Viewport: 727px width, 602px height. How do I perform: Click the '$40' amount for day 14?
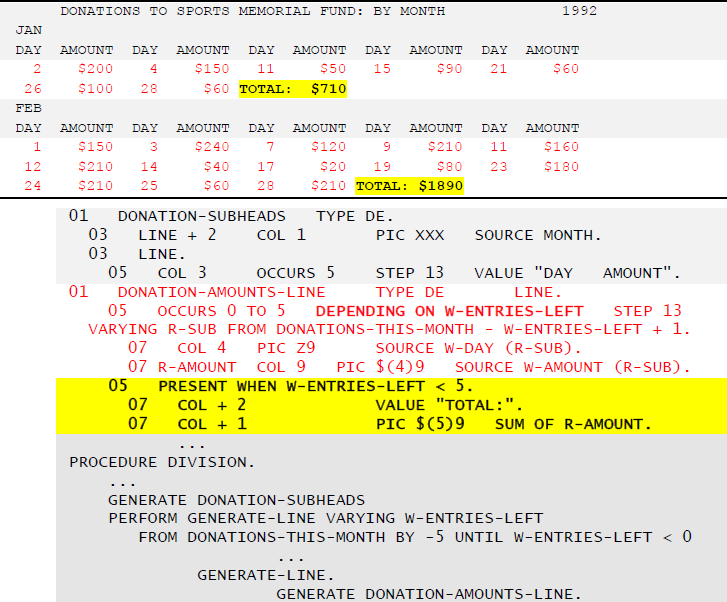pyautogui.click(x=217, y=167)
